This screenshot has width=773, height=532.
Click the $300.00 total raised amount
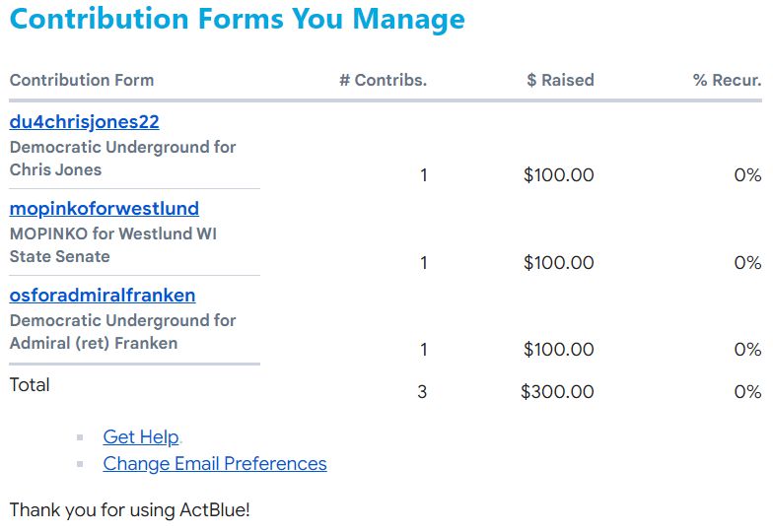tap(557, 392)
